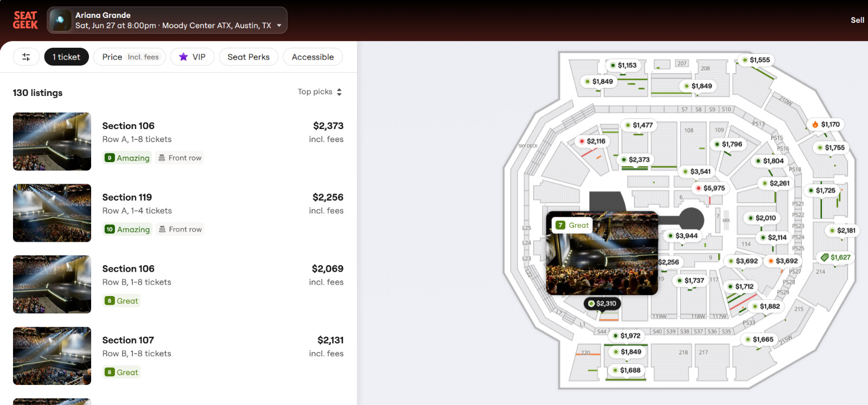Click the red $5,975 price marker
Viewport: 868px width, 405px height.
[x=710, y=188]
